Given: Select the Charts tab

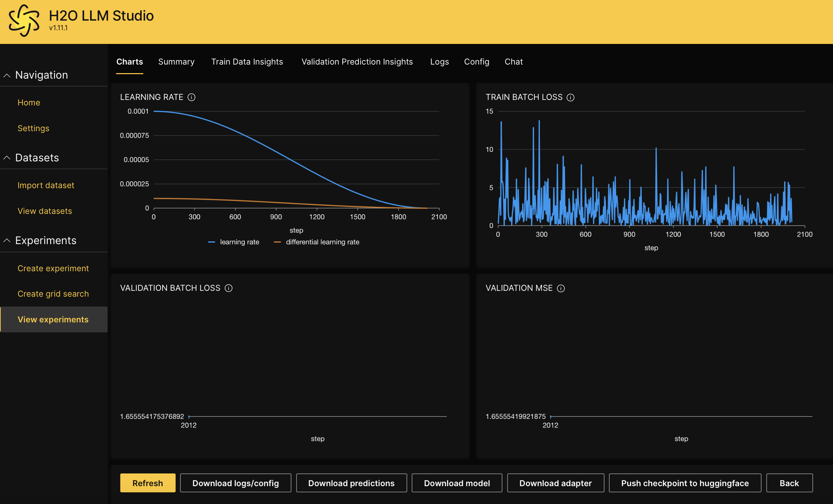Looking at the screenshot, I should pos(129,62).
